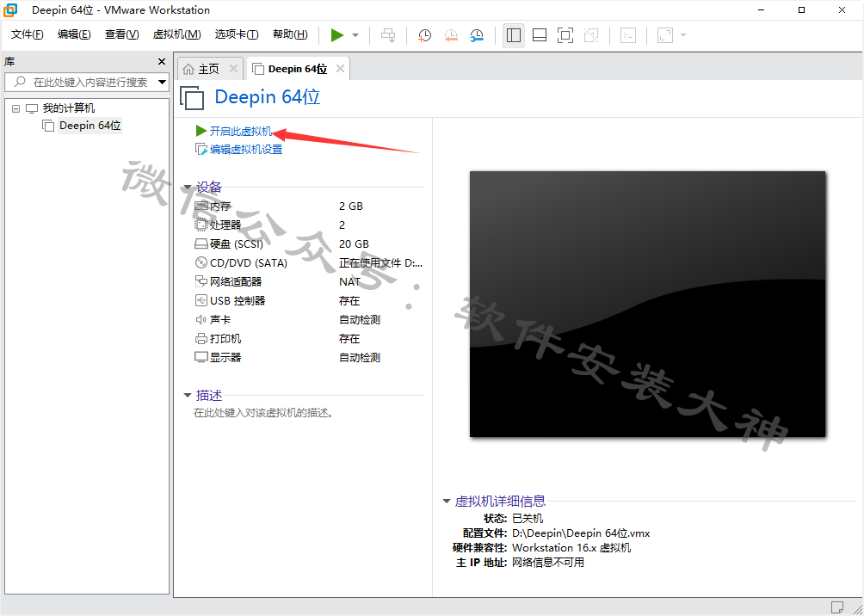Click the VMware Workstation title bar icon

coord(10,10)
